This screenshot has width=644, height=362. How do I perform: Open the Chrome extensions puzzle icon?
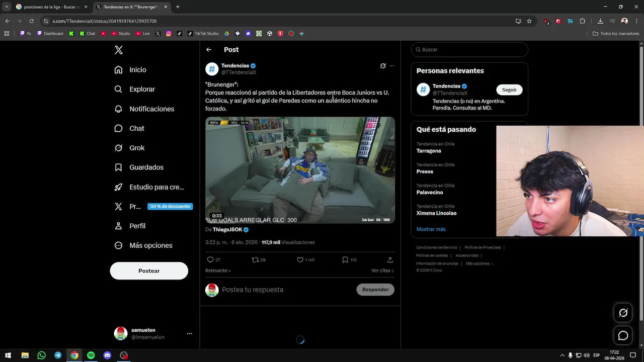583,21
